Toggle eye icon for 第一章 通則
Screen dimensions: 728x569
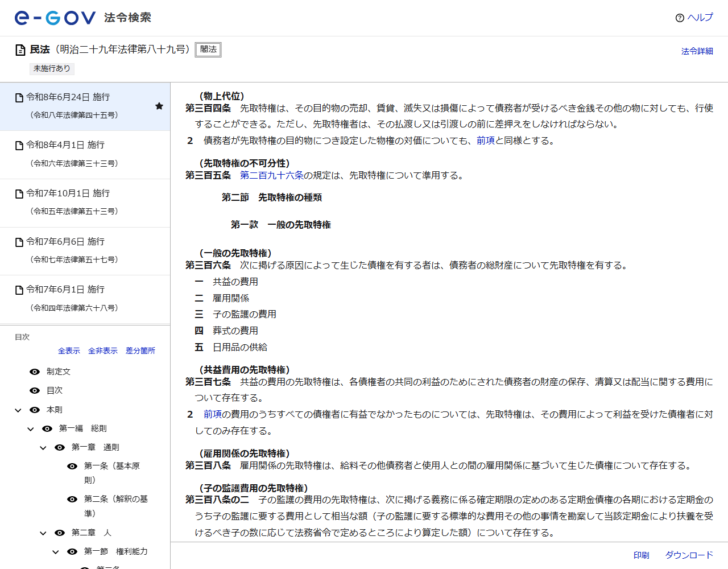[x=60, y=447]
